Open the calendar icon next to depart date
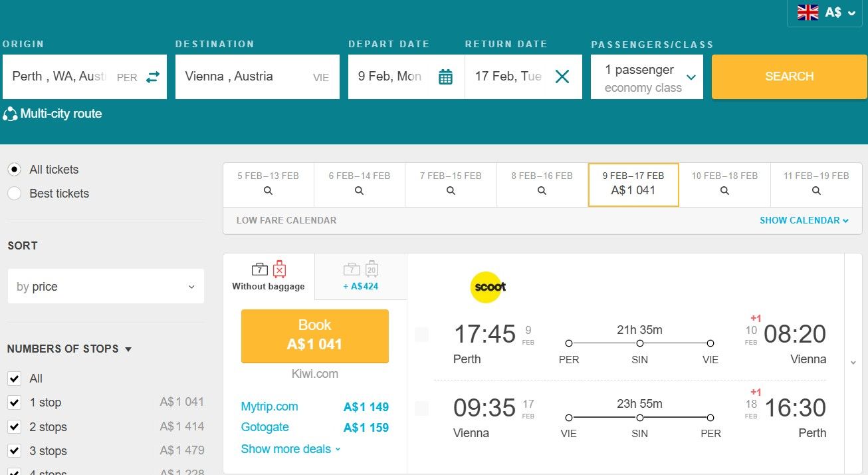The height and width of the screenshot is (475, 868). click(444, 77)
